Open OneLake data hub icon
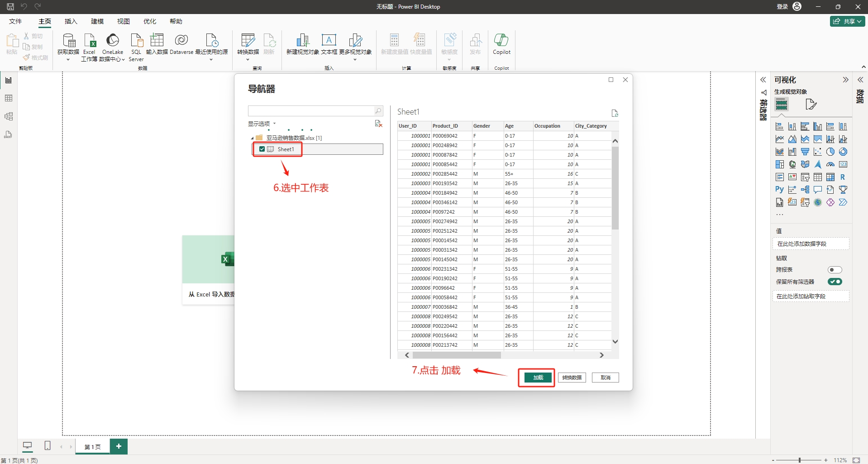The width and height of the screenshot is (868, 464). click(112, 40)
